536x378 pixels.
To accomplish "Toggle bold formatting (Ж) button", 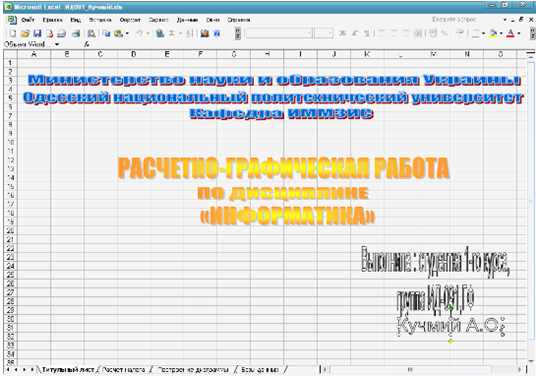I will (x=343, y=33).
